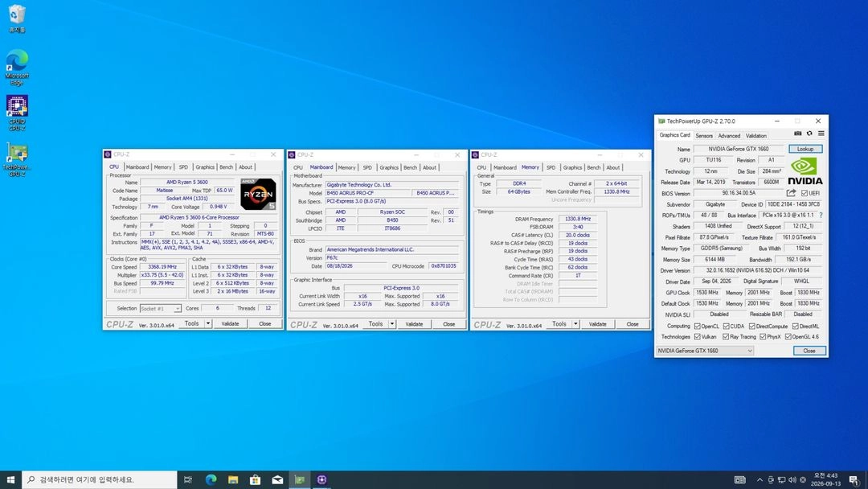Screen dimensions: 868x489
Task: Click the DRAM Frequency '1330.8 MHz' value
Action: [x=577, y=219]
